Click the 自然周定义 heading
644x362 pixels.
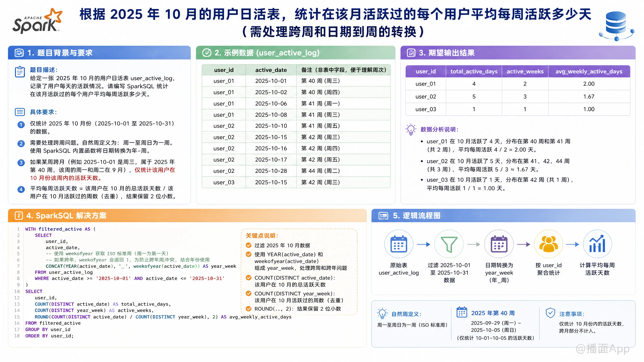(406, 314)
